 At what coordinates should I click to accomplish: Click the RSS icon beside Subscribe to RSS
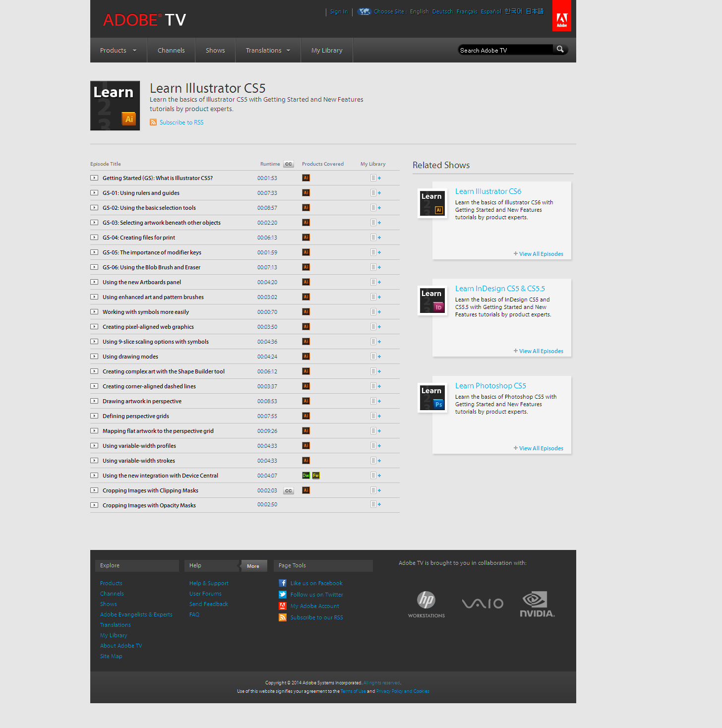(153, 122)
